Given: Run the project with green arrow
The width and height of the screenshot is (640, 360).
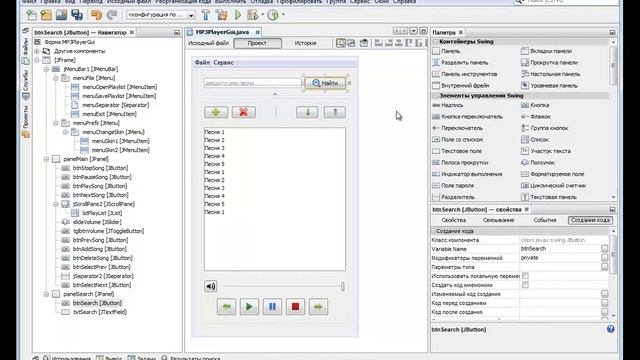Looking at the screenshot, I should point(238,15).
